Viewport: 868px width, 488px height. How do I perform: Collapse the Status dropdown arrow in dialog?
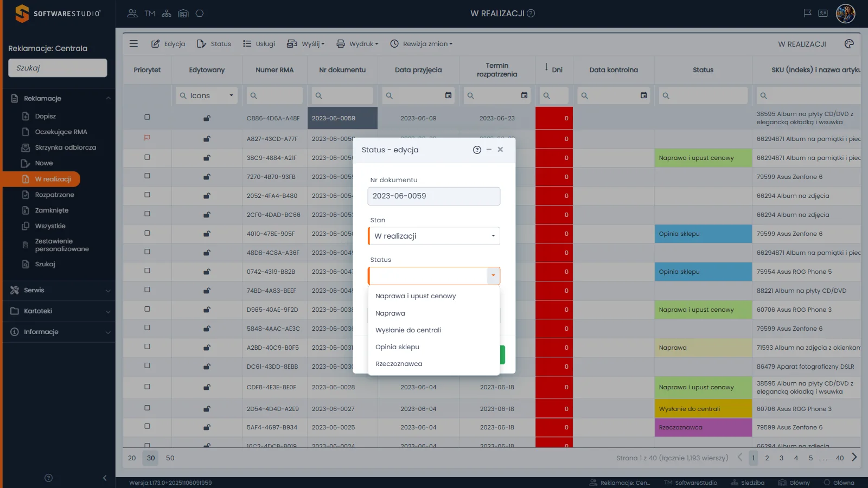[x=493, y=275]
